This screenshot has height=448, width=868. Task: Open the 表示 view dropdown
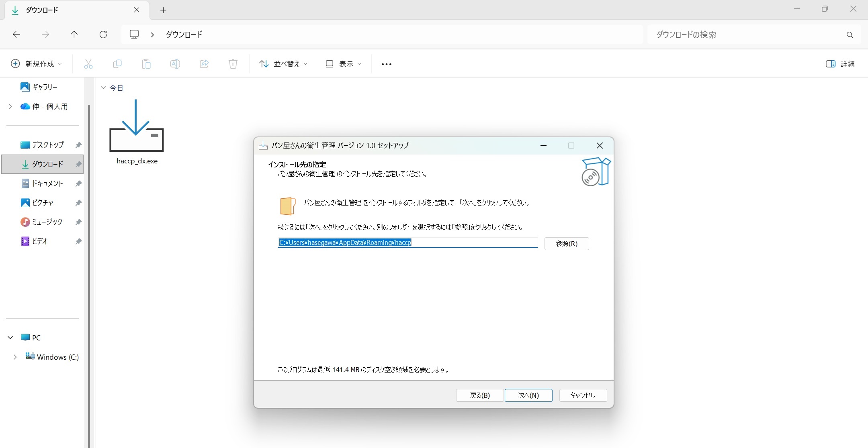[343, 64]
